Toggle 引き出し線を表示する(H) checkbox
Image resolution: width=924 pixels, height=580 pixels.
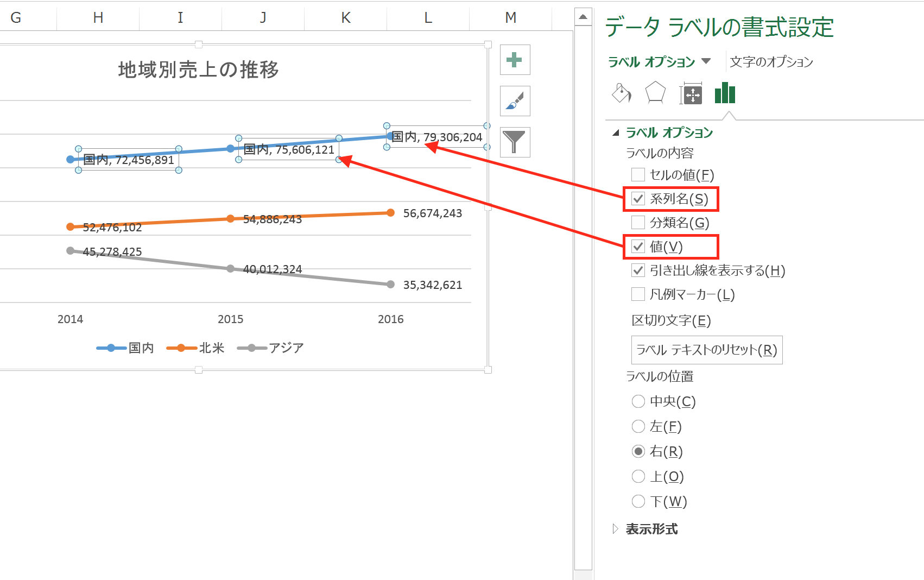638,270
